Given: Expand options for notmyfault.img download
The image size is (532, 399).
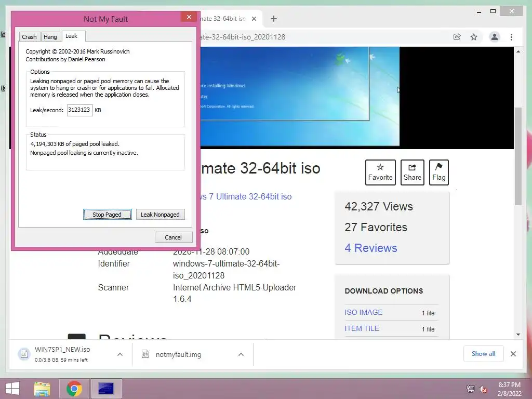Looking at the screenshot, I should click(241, 354).
